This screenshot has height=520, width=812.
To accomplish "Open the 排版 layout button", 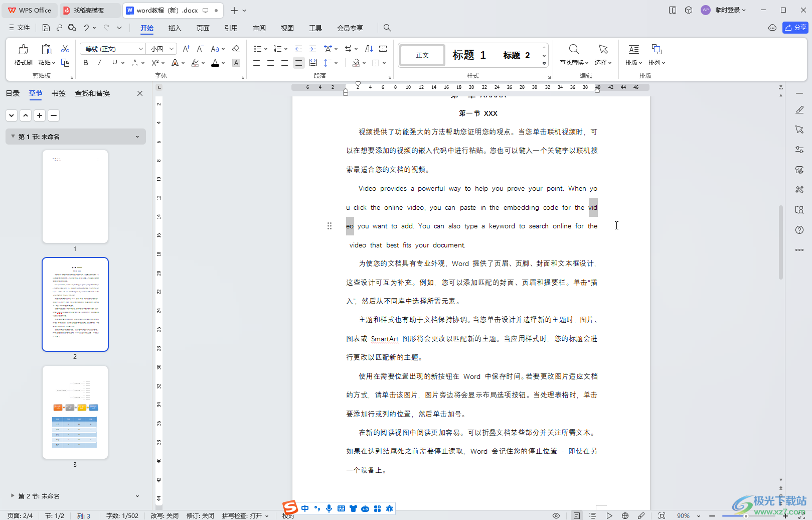I will coord(633,55).
